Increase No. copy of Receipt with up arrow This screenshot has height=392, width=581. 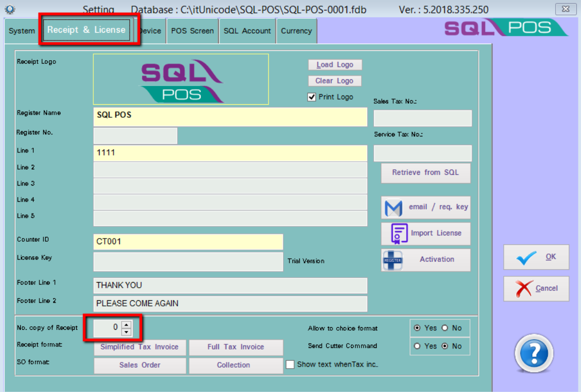pos(127,324)
